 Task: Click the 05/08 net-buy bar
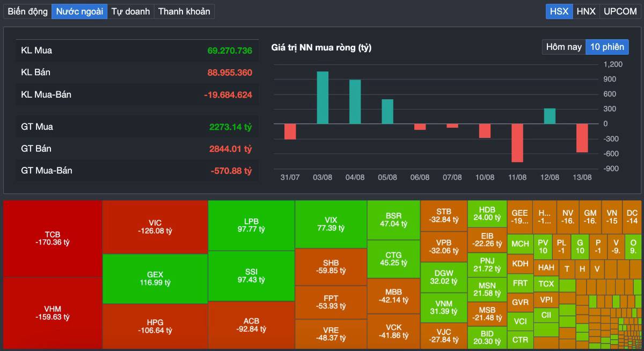tap(387, 112)
